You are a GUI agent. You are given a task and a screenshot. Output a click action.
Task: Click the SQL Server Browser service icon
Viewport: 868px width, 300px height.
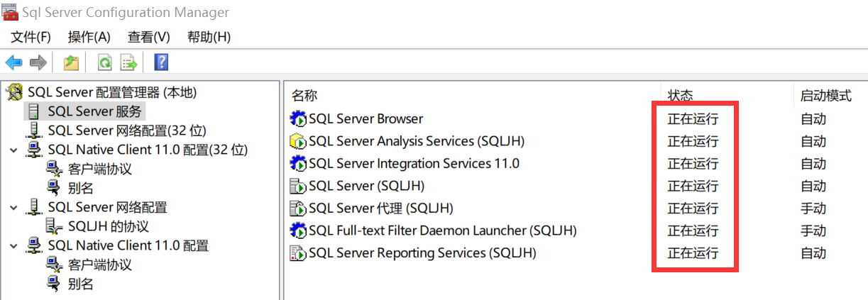coord(298,118)
